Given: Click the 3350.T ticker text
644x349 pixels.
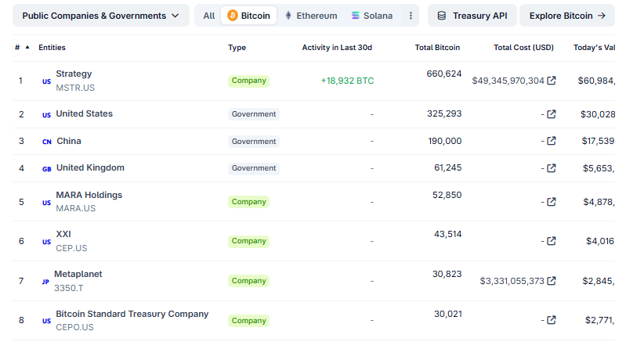Looking at the screenshot, I should (69, 288).
